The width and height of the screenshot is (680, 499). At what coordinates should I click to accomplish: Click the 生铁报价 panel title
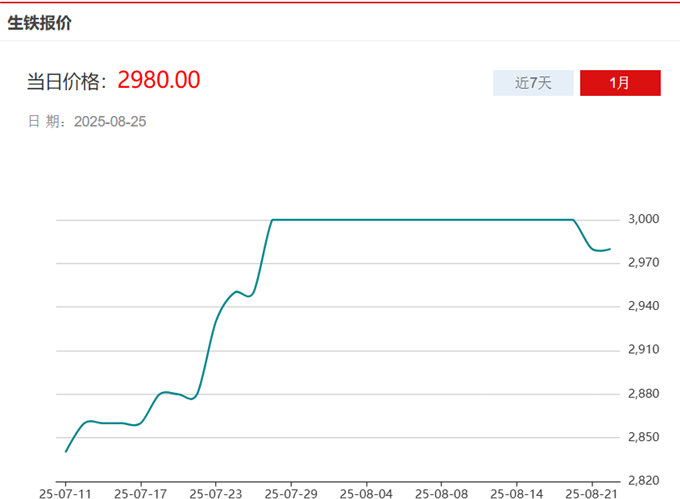click(40, 23)
